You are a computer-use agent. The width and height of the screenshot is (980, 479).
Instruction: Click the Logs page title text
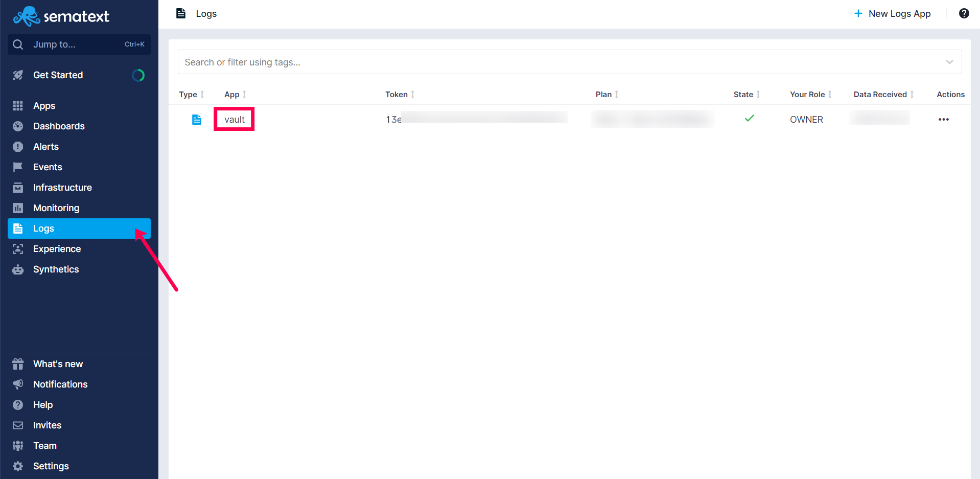click(206, 14)
